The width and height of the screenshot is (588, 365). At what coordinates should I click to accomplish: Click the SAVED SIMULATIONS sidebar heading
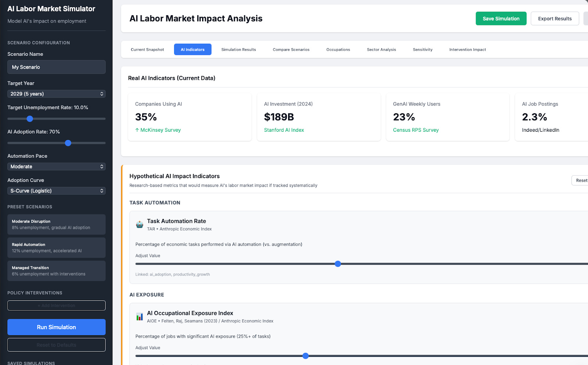pyautogui.click(x=31, y=363)
